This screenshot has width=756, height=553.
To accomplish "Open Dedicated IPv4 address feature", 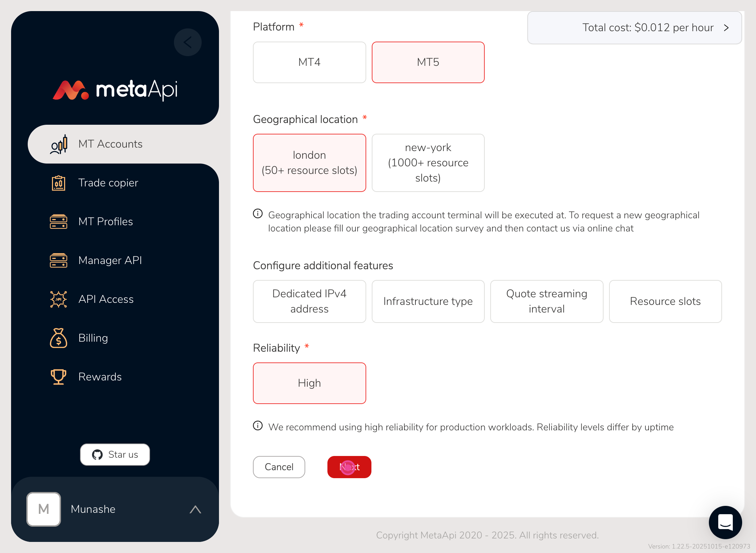I will (x=309, y=301).
